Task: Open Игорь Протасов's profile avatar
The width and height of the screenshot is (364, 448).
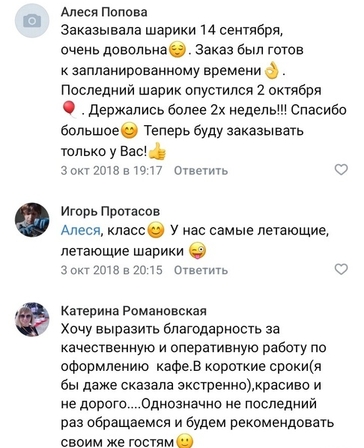Action: tap(32, 220)
